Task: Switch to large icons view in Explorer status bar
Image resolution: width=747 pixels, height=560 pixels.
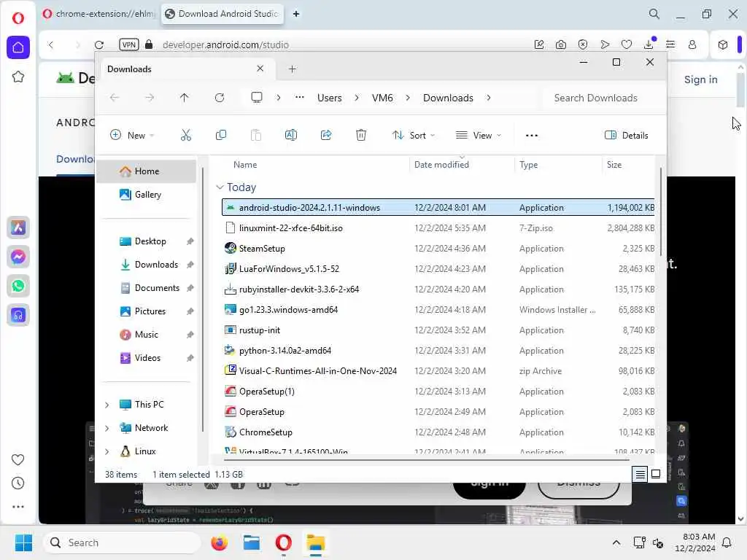Action: (656, 474)
